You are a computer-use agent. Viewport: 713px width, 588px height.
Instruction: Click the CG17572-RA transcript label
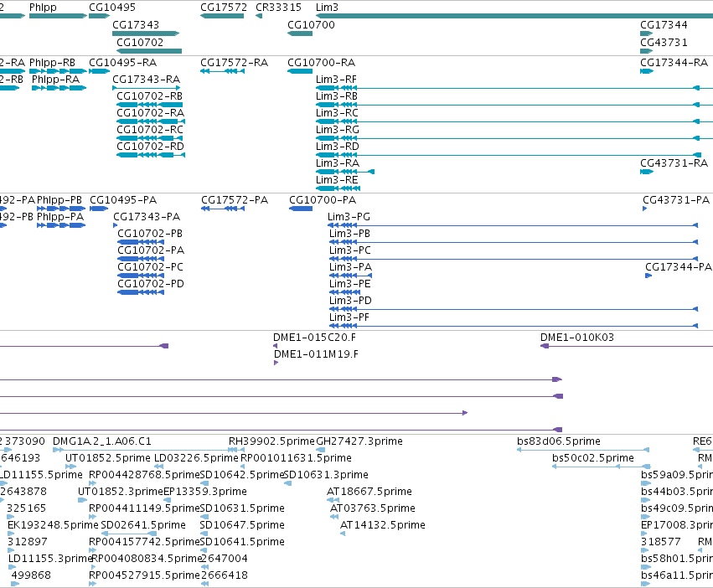tap(234, 62)
